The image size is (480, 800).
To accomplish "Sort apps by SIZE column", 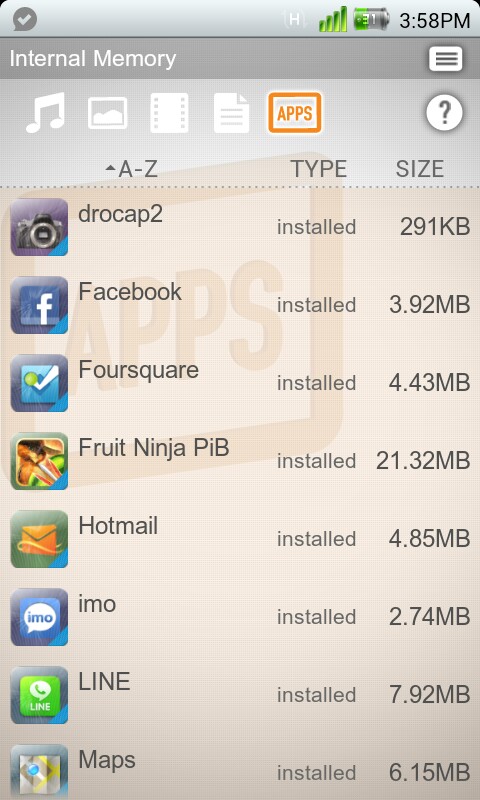I will [420, 169].
